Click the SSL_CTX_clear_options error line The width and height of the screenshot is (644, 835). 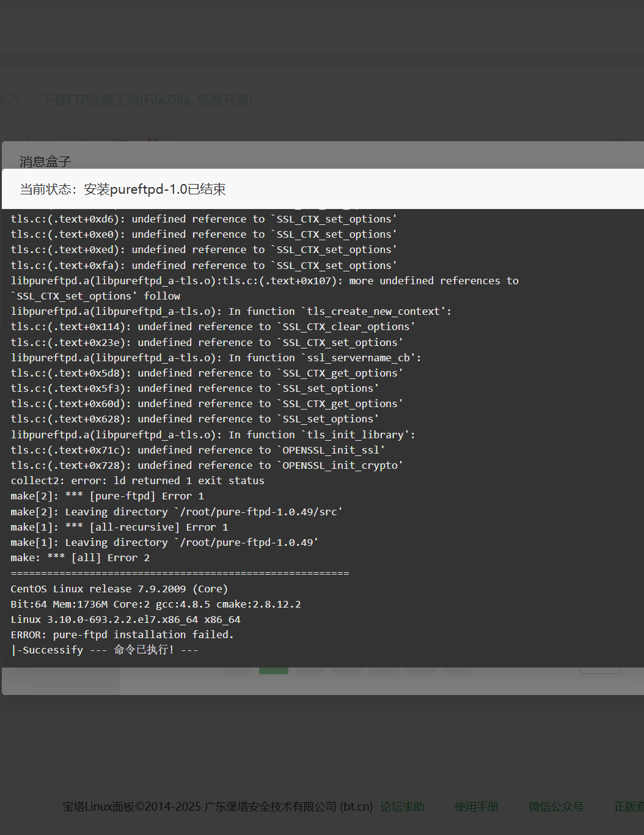tap(213, 326)
